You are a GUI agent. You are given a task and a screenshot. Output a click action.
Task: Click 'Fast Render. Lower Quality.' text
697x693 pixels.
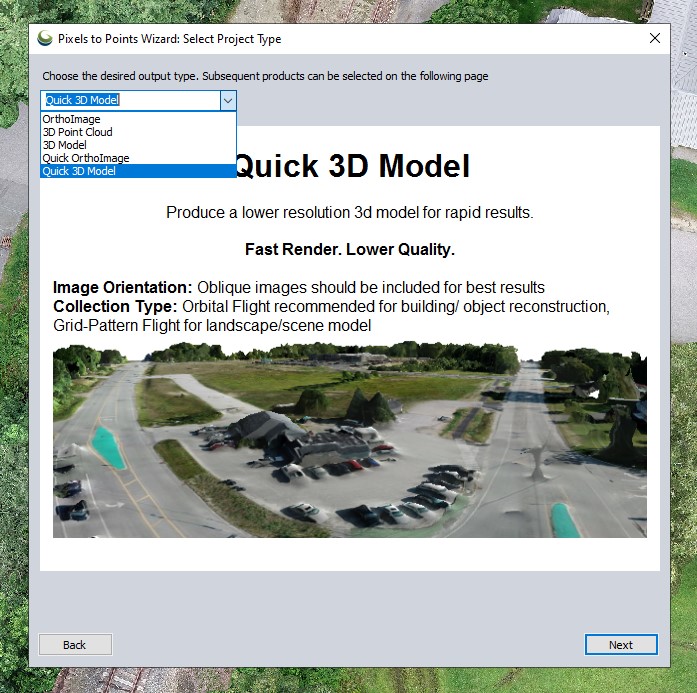click(350, 249)
